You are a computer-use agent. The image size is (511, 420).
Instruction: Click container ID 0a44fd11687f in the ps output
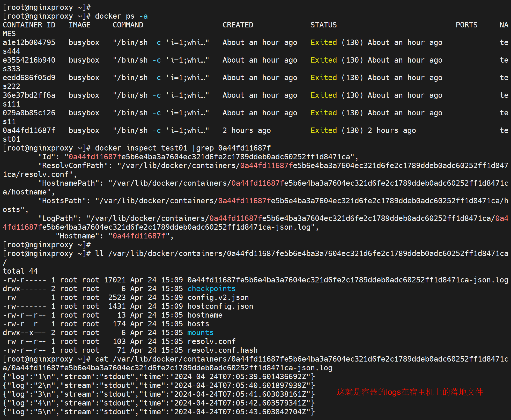coord(29,130)
